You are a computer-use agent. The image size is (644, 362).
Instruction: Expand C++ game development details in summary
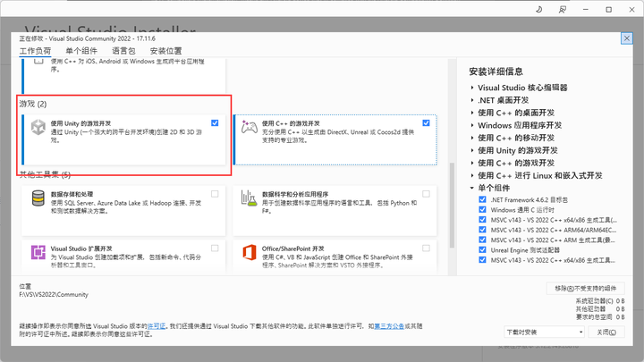tap(472, 163)
